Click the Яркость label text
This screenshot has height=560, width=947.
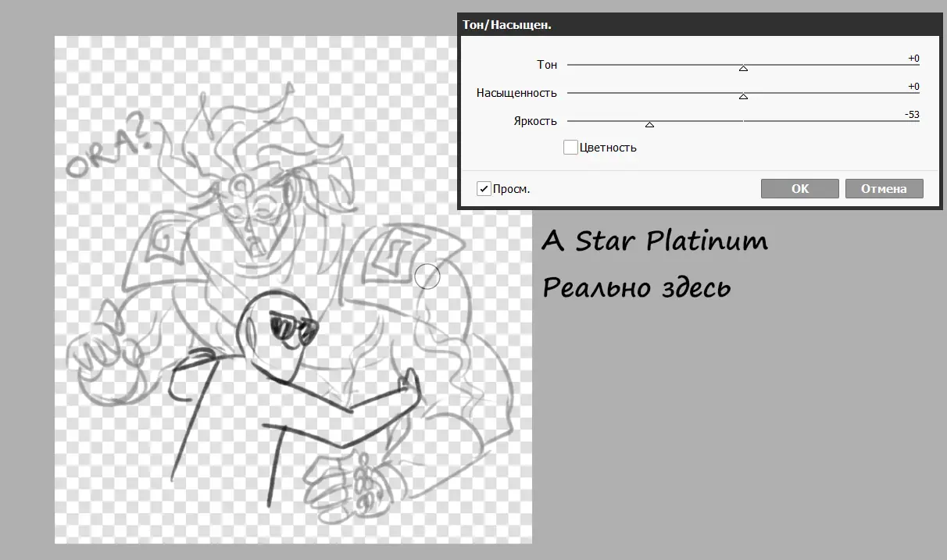[535, 121]
